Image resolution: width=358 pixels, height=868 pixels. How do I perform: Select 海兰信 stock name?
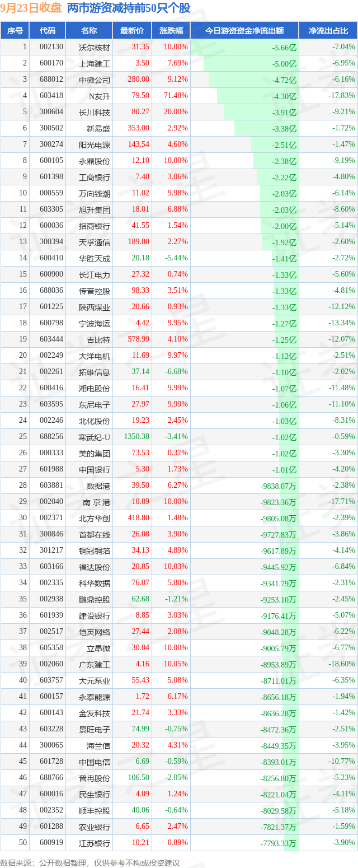(x=98, y=745)
